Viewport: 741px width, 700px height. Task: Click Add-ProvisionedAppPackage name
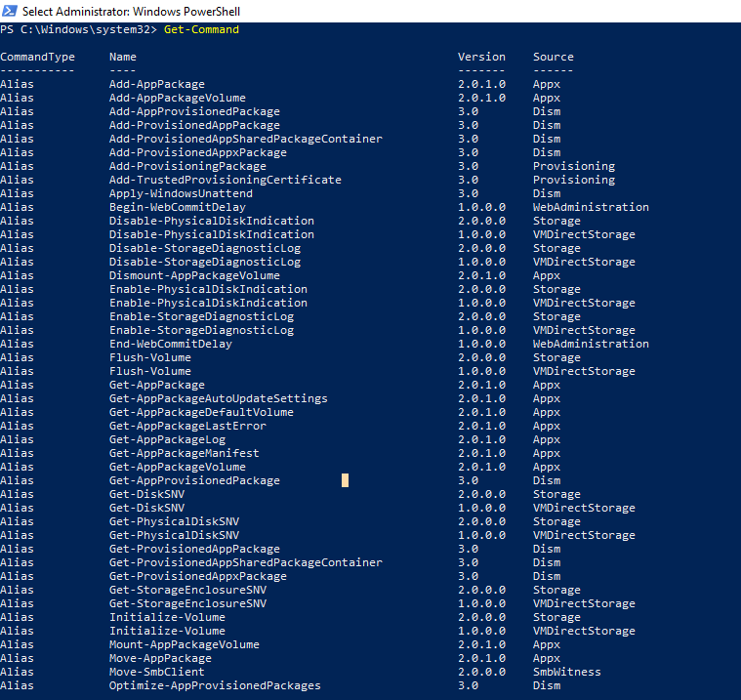pos(194,125)
